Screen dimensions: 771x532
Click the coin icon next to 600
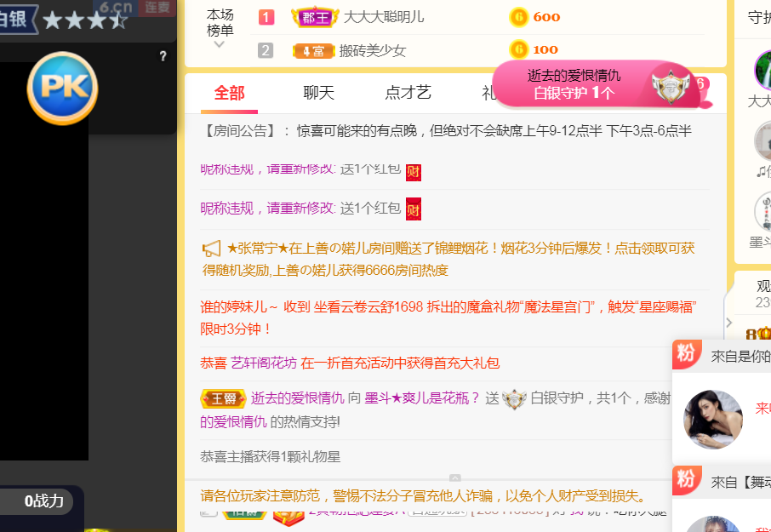click(518, 17)
